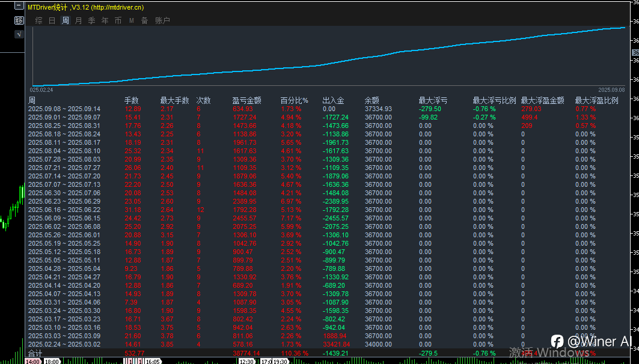Click total profit 38774.14
The image size is (639, 364).
(x=246, y=353)
